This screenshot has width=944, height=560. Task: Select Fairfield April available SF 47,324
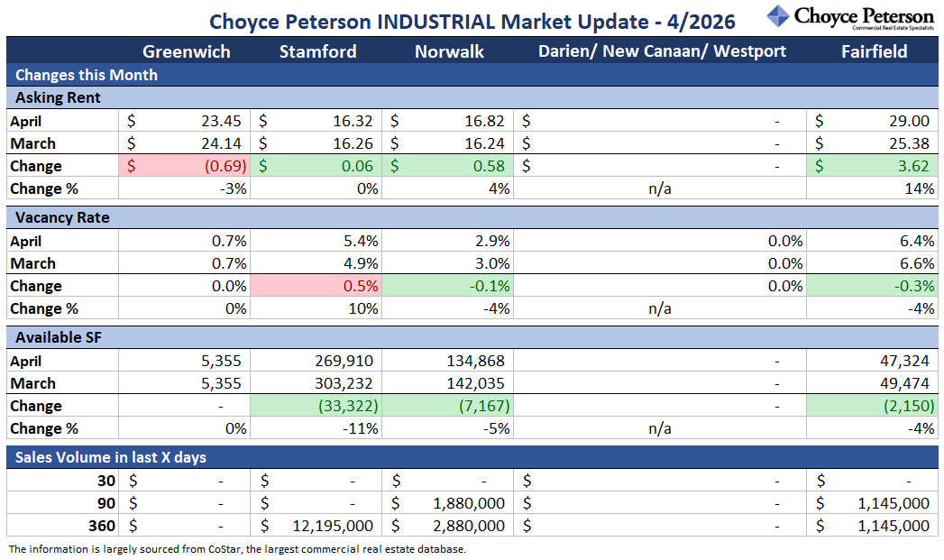tap(873, 361)
